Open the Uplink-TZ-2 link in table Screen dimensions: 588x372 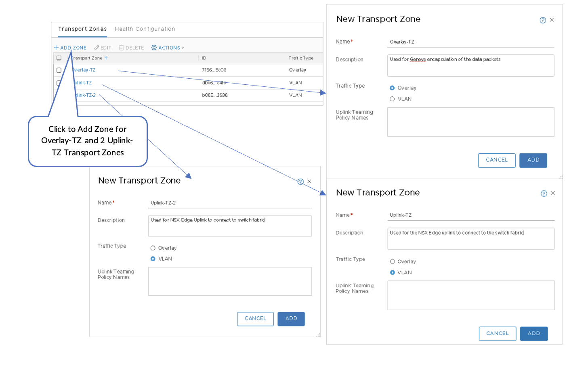pyautogui.click(x=86, y=95)
